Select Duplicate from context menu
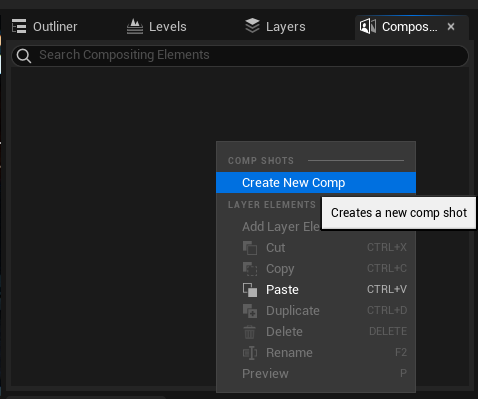Screen dimensions: 478x399 tap(316, 311)
